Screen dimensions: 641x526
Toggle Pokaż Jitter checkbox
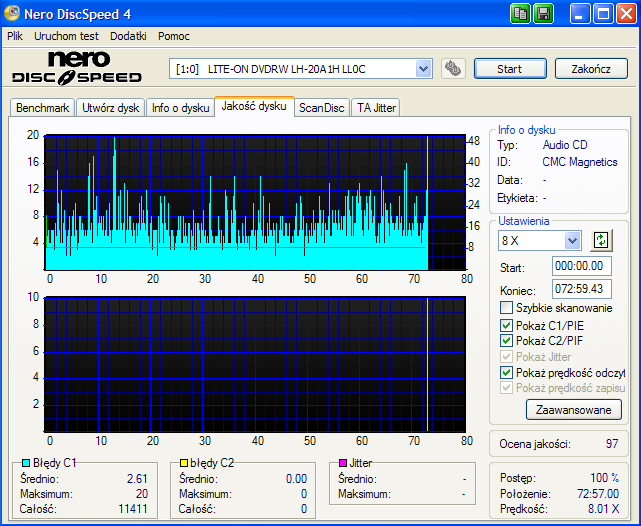506,356
